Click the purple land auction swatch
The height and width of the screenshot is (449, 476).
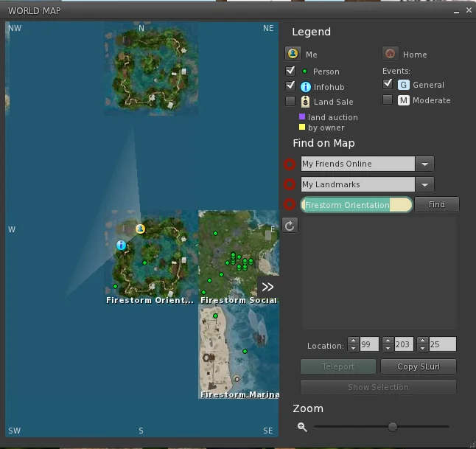pos(302,116)
